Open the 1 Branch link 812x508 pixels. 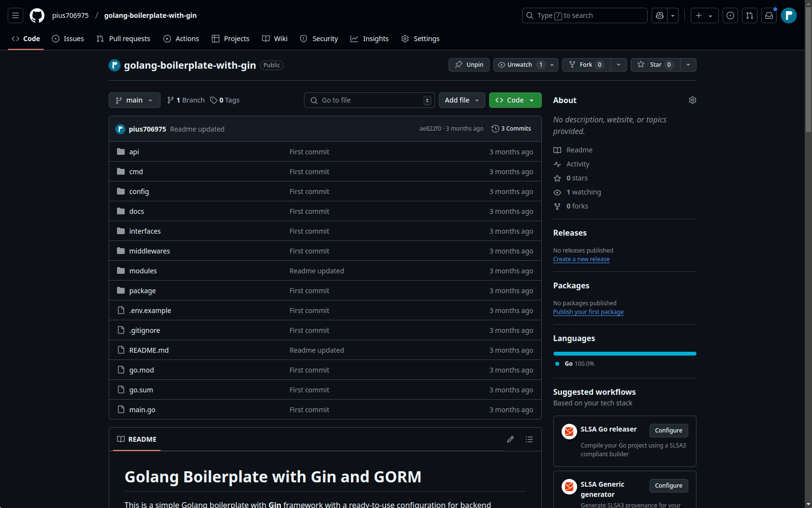tap(186, 100)
